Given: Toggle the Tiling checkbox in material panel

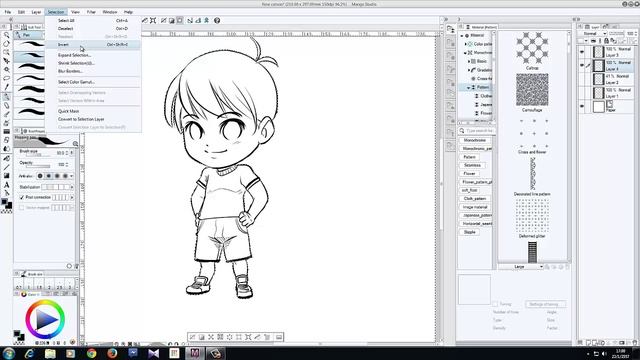Looking at the screenshot, I should pos(495,304).
